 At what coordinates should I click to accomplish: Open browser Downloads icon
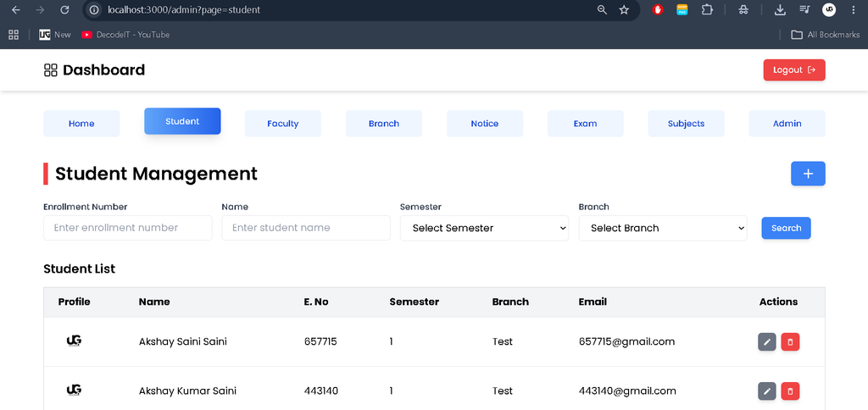click(x=780, y=9)
